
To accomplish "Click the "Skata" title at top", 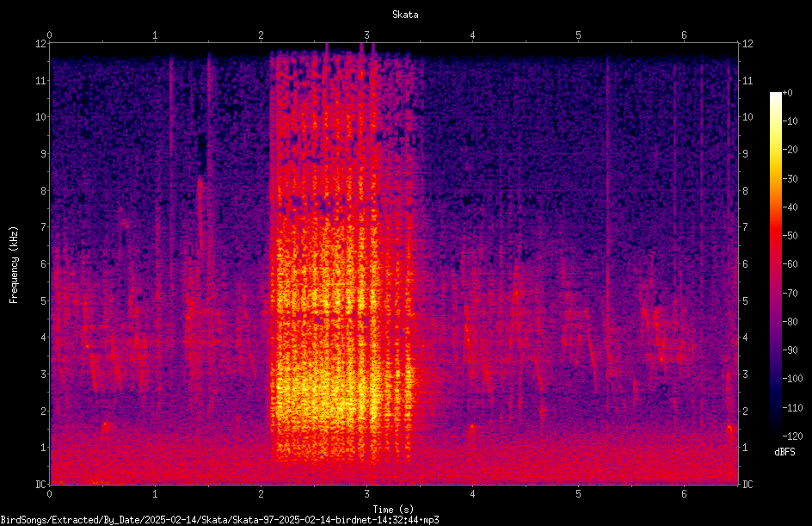I will pos(405,15).
